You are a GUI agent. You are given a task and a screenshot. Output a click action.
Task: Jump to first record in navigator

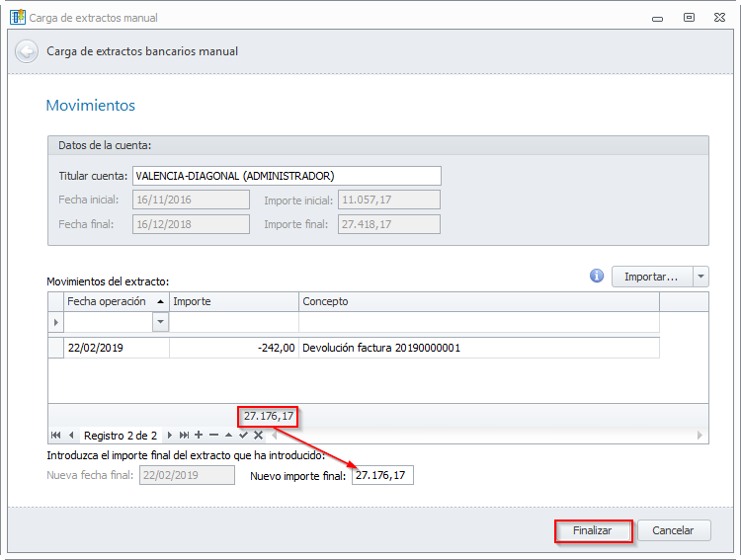[x=55, y=436]
